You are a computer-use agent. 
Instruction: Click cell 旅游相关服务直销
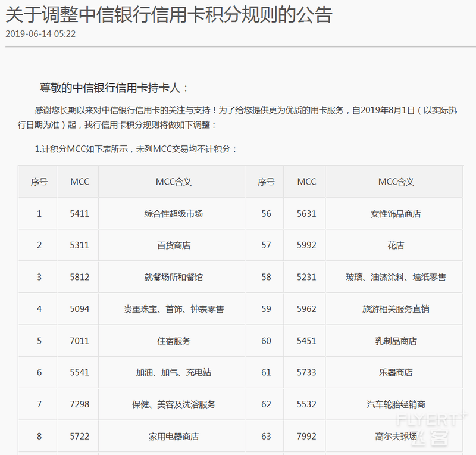[x=396, y=309]
